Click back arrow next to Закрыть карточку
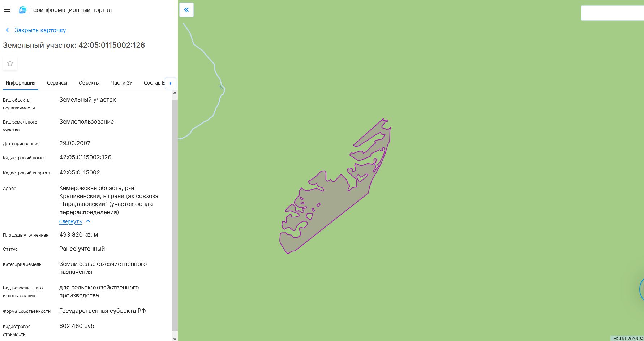644x341 pixels. (x=7, y=30)
